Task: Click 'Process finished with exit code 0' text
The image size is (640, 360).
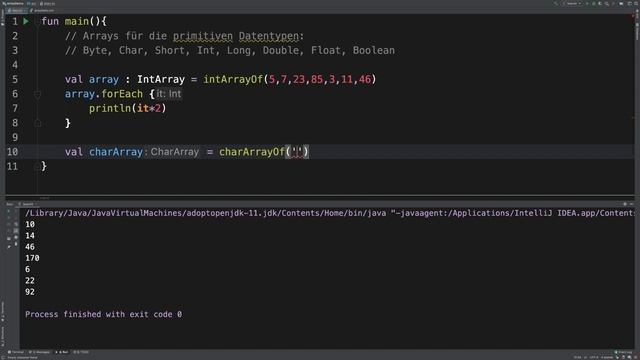Action: click(x=104, y=314)
